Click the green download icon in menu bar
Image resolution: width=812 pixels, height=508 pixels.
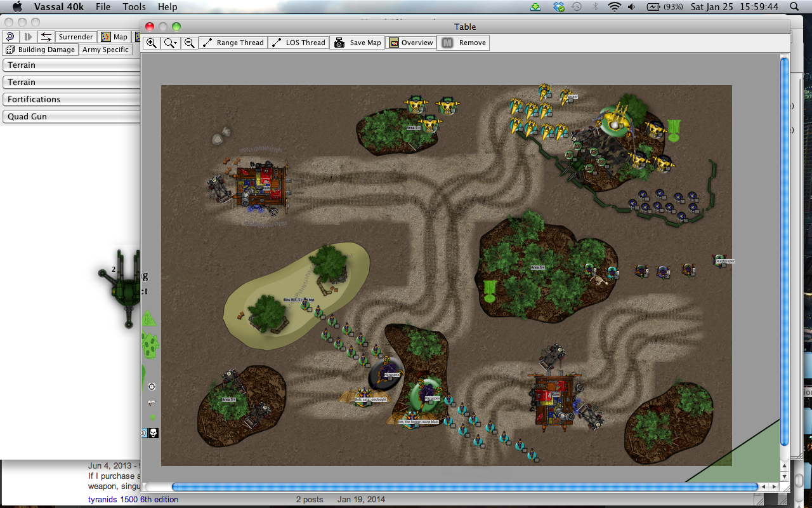536,7
